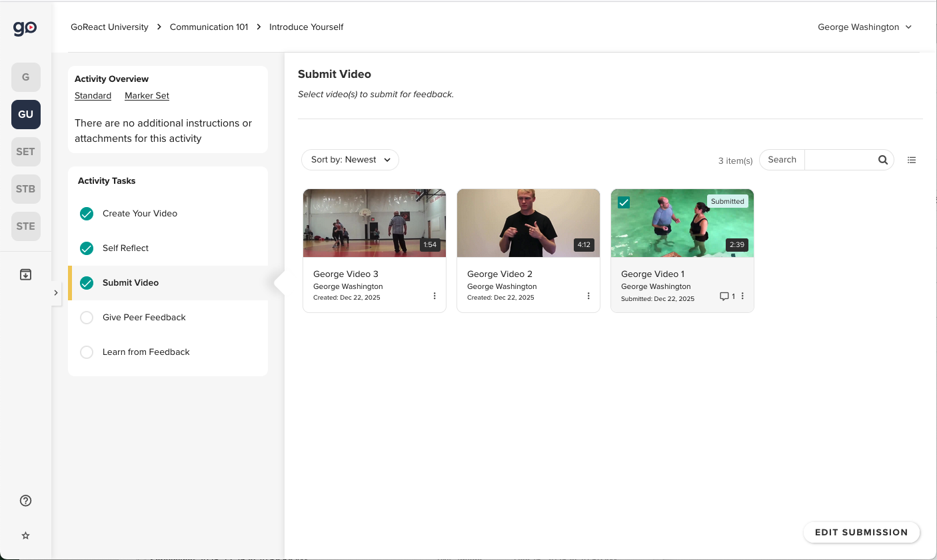Screen dimensions: 937x560
Task: Uncheck the selection on George Video 1
Action: tap(623, 202)
